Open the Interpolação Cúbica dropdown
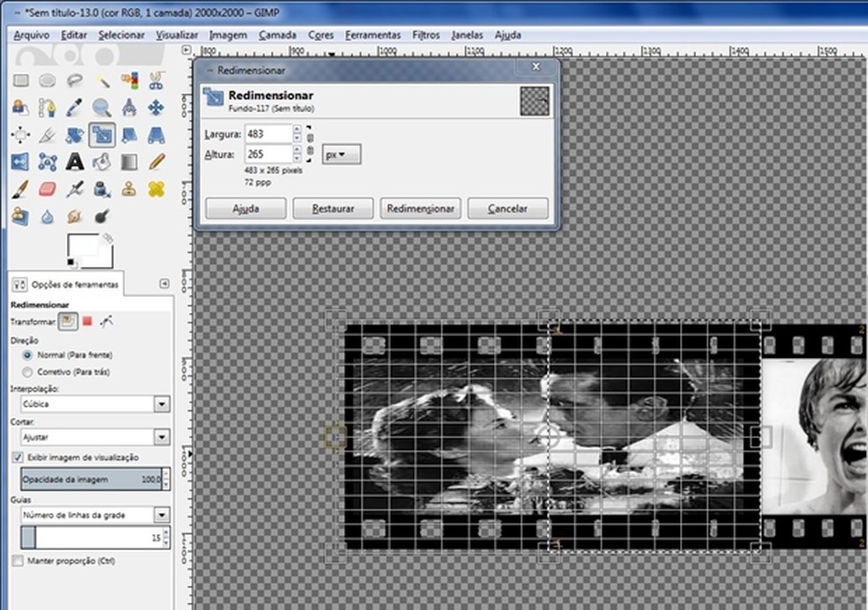This screenshot has width=868, height=610. (161, 404)
